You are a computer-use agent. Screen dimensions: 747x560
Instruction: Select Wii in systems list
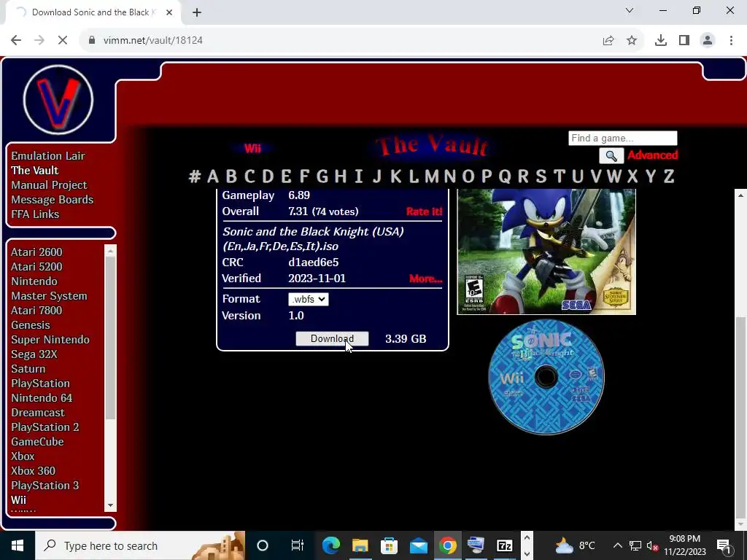(18, 500)
